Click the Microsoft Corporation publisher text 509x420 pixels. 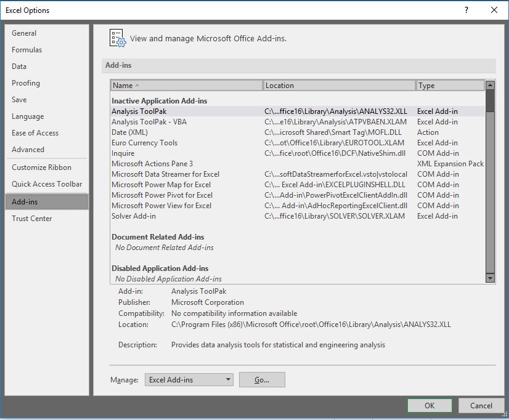208,302
